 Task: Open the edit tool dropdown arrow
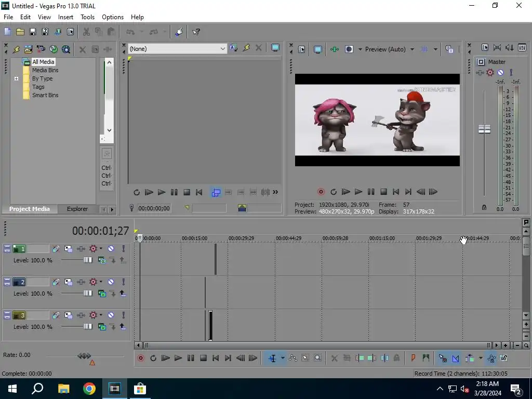pos(283,358)
